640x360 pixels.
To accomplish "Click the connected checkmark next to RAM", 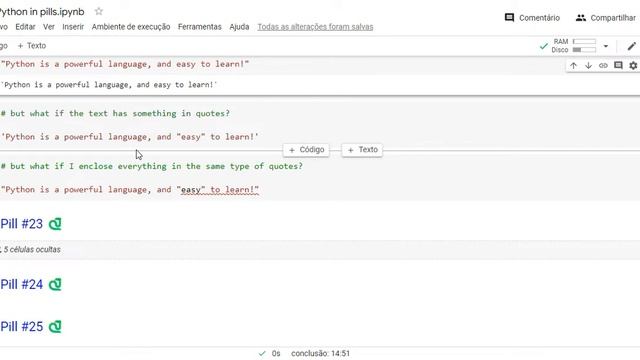I will click(543, 46).
